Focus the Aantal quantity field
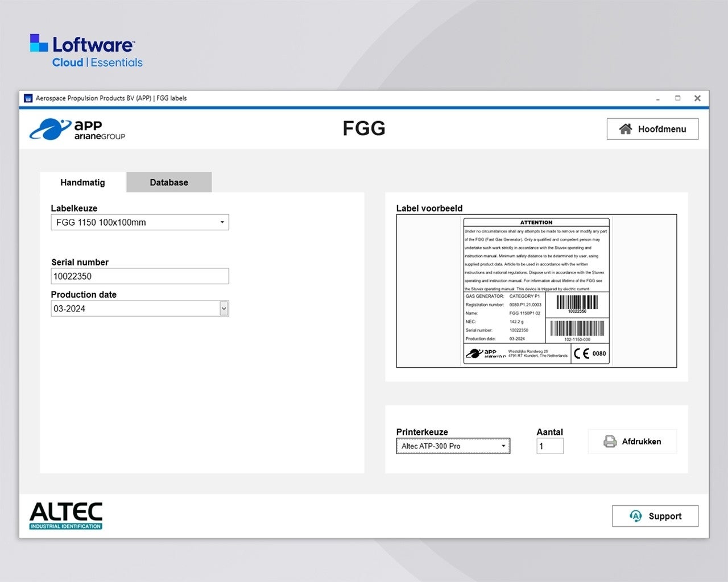Viewport: 728px width, 582px height. (x=549, y=446)
